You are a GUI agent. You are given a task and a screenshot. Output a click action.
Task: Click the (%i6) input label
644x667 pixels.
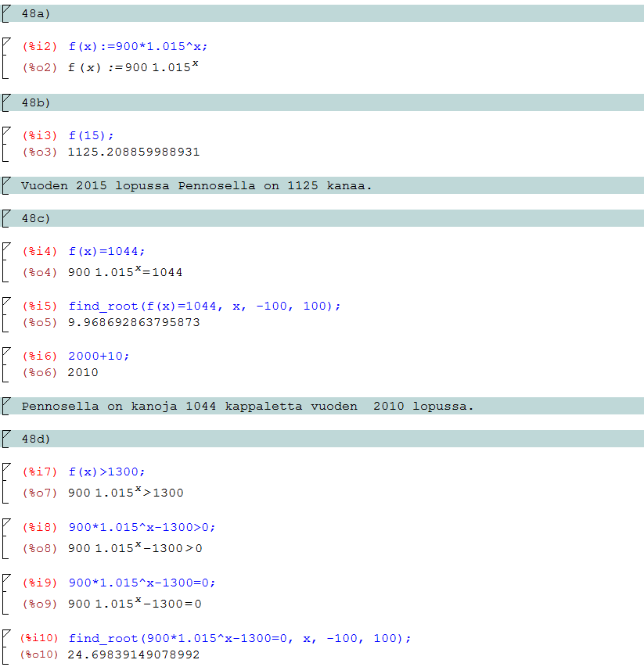tap(40, 356)
